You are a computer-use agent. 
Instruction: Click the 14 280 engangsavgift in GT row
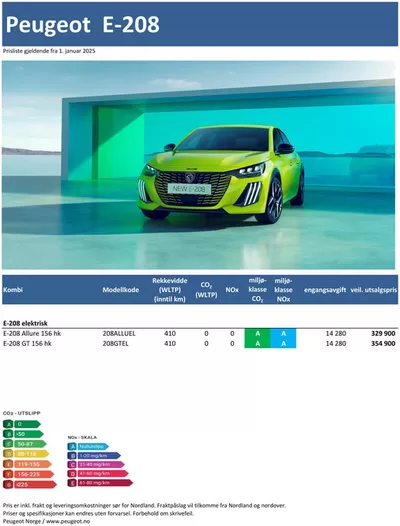coord(336,344)
